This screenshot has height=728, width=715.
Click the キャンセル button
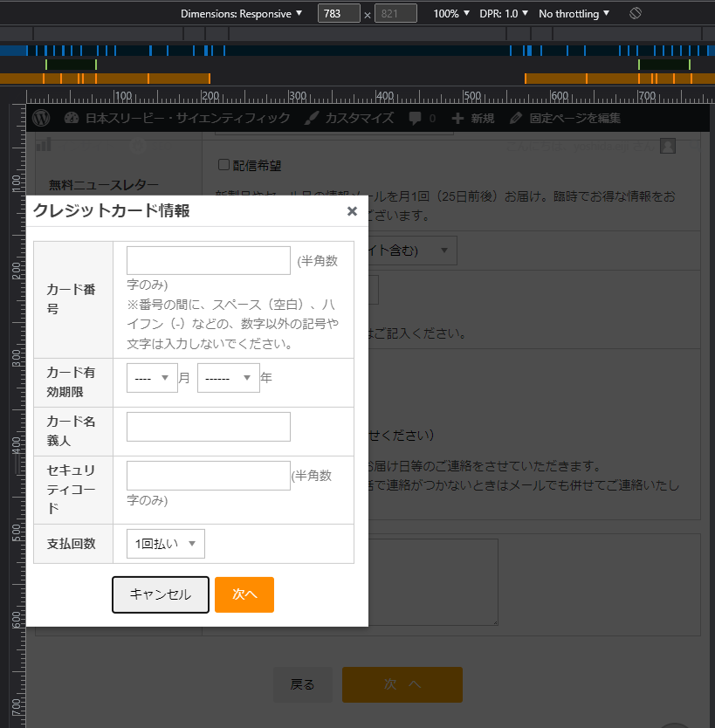(161, 594)
